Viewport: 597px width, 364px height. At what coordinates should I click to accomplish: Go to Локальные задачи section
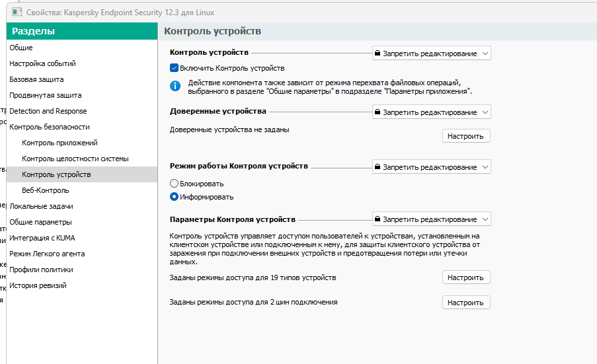pos(82,206)
